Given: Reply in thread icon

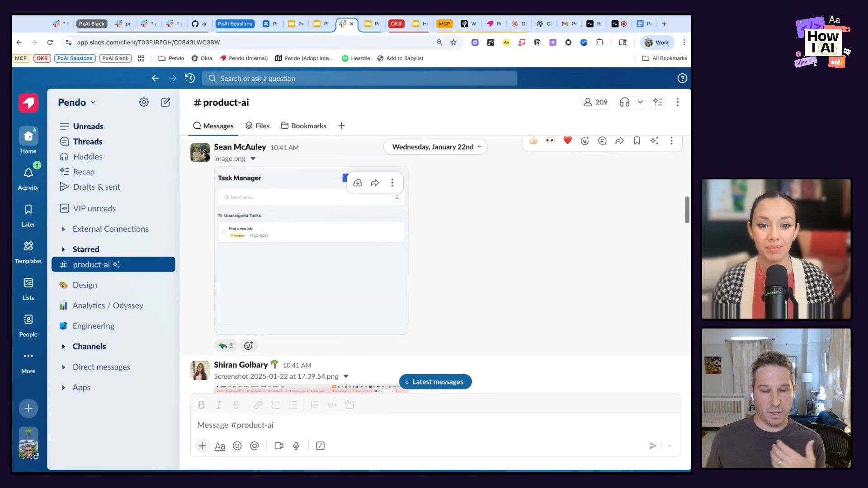Looking at the screenshot, I should click(x=602, y=141).
